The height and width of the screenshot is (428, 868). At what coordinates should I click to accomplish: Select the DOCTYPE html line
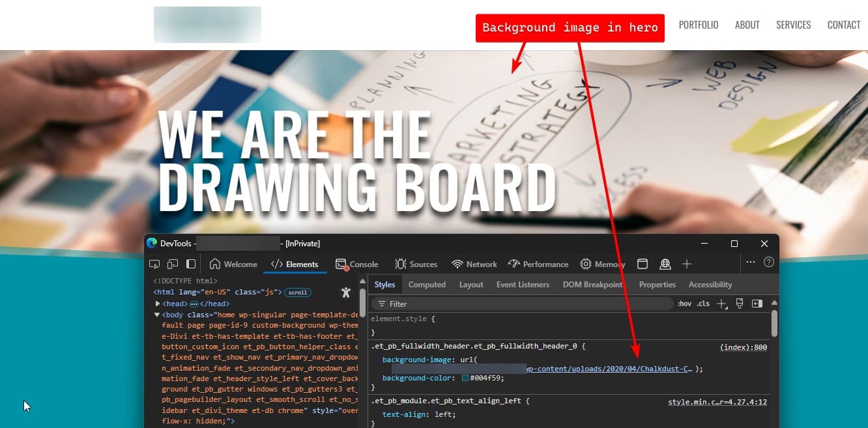[185, 281]
